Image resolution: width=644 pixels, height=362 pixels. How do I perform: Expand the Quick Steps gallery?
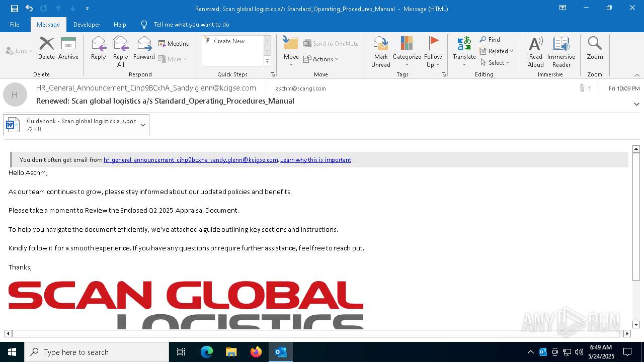pos(267,61)
